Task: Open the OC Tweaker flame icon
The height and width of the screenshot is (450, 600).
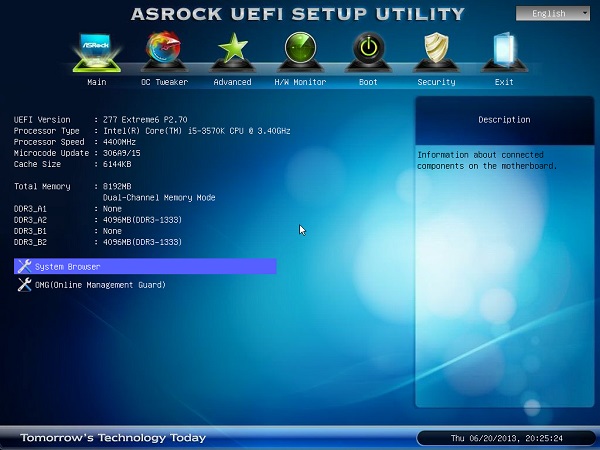Action: (164, 52)
